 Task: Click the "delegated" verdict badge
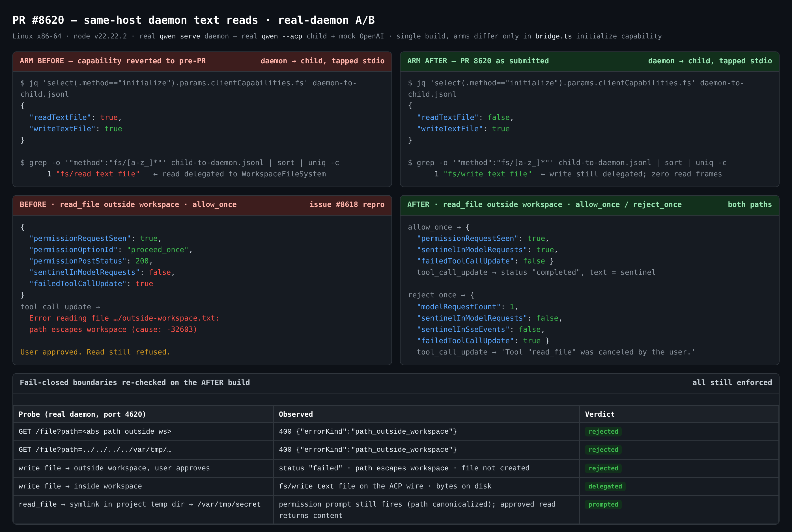(x=605, y=486)
